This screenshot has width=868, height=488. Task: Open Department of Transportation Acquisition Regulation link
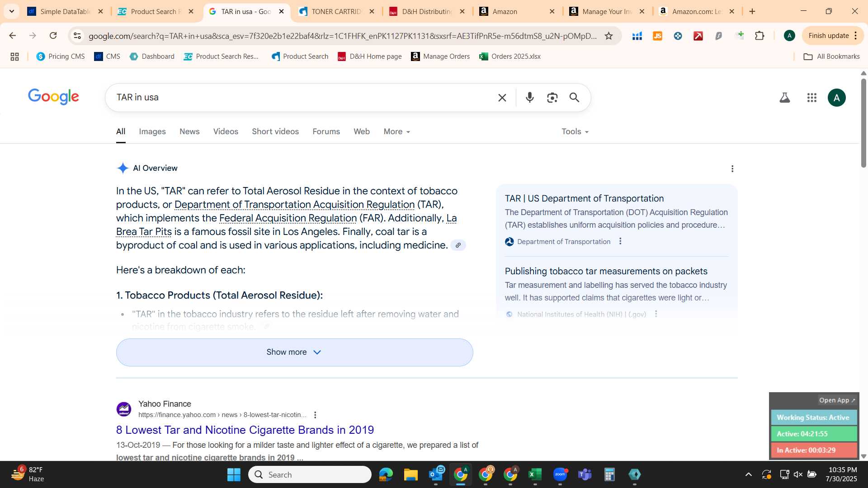294,205
